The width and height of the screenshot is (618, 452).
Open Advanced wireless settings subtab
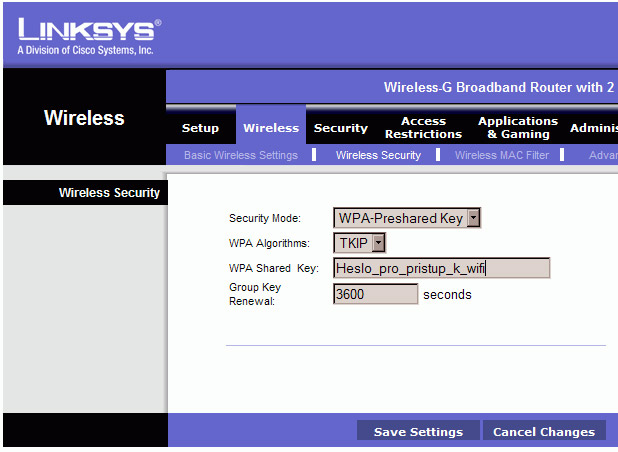(x=603, y=155)
